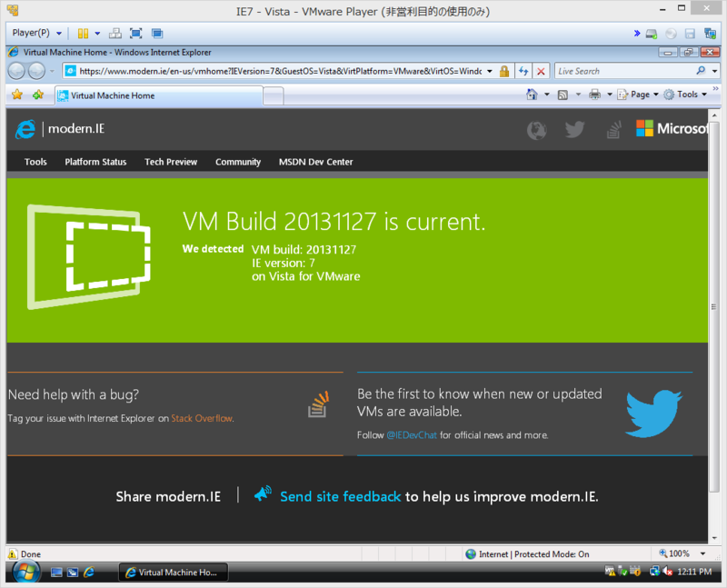Click the security lock icon in address bar
The image size is (727, 588).
coord(504,71)
